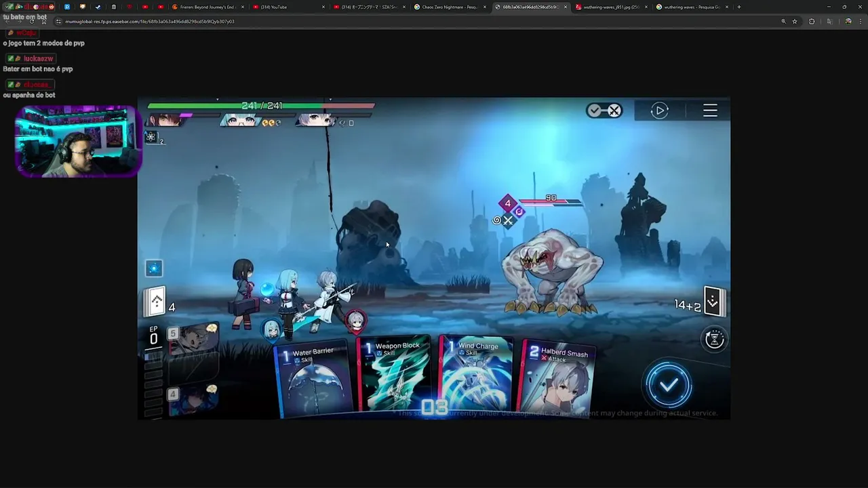
Task: Select the teal-haired character portrait
Action: pyautogui.click(x=241, y=121)
